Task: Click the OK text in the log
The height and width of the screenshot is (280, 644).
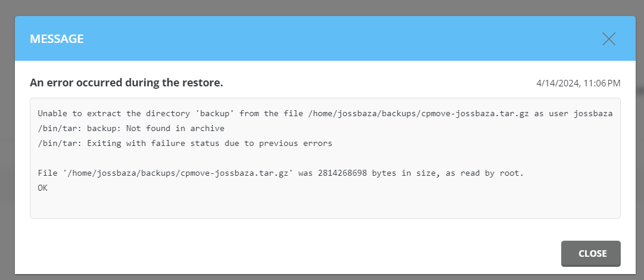Action: point(43,188)
